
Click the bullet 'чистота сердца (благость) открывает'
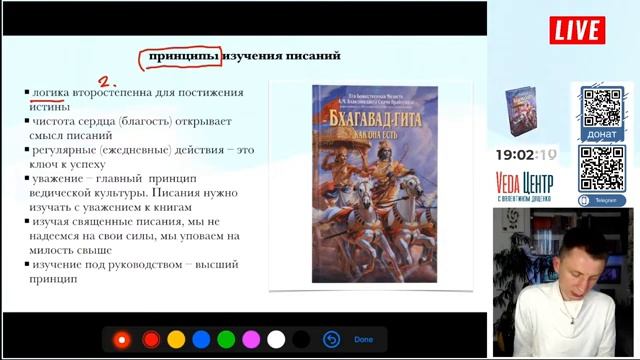click(x=131, y=122)
